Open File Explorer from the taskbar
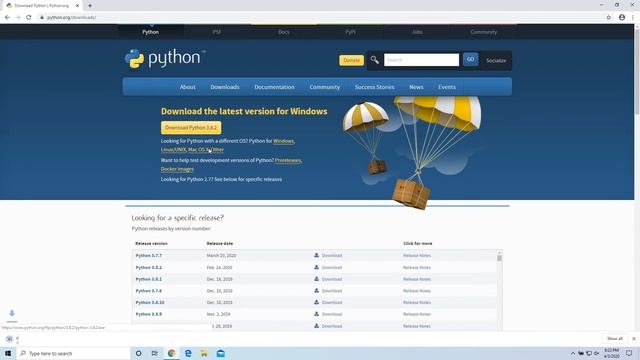The image size is (640, 360). tap(204, 353)
